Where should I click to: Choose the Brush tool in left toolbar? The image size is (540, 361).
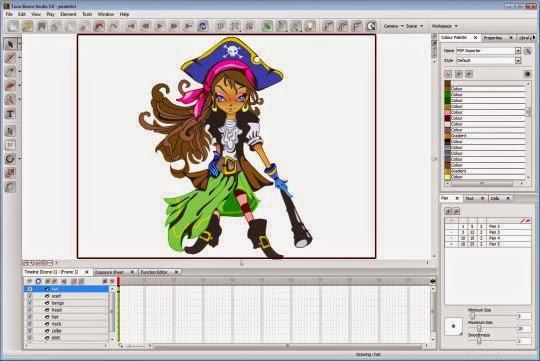[10, 58]
